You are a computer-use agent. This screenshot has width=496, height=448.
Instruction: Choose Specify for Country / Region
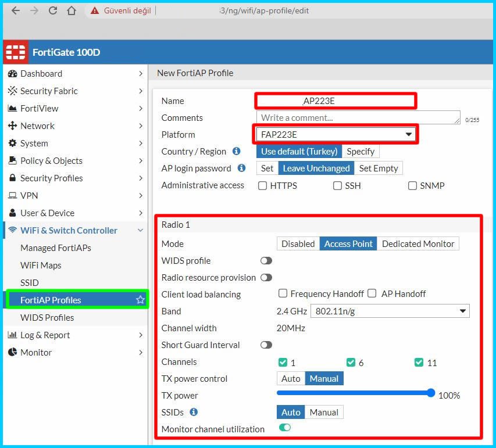[361, 152]
